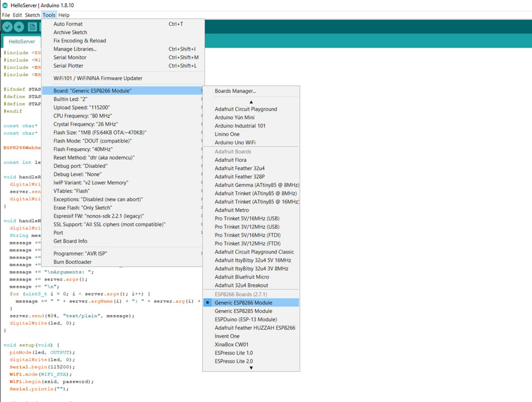This screenshot has height=402, width=532.
Task: Click the Arduino icon in title bar
Action: pos(5,5)
